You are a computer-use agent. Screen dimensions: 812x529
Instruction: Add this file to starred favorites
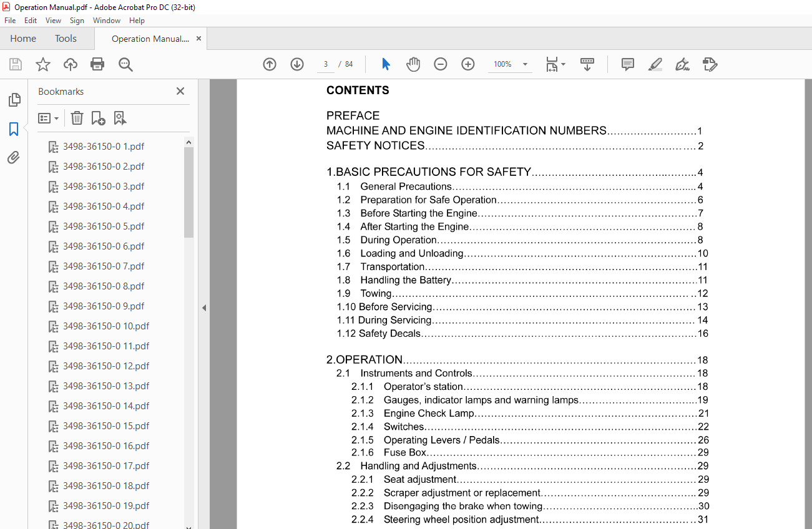43,64
